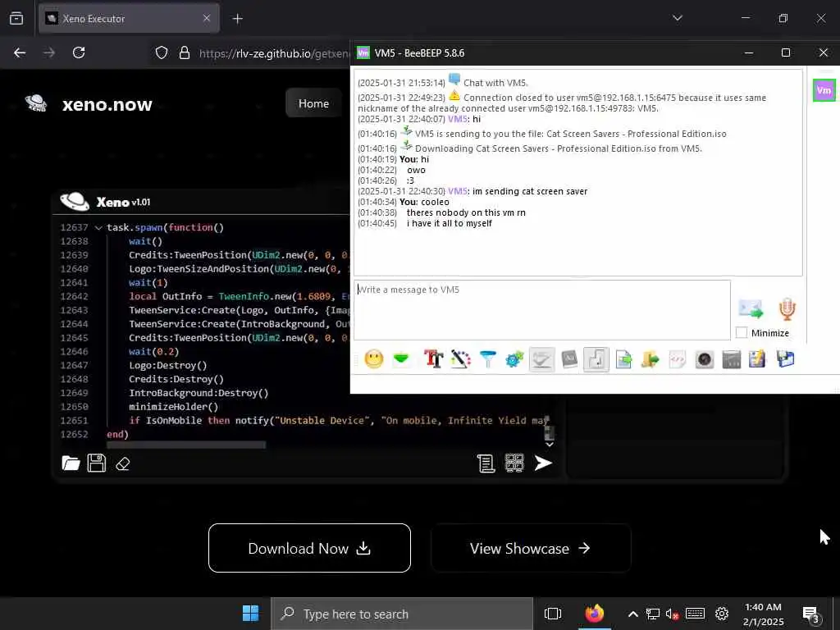Click the floppy save icon in Xeno editor

[97, 463]
